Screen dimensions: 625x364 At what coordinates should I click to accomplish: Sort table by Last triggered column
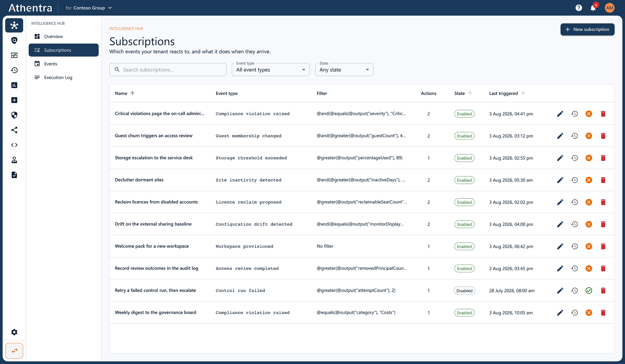[507, 93]
